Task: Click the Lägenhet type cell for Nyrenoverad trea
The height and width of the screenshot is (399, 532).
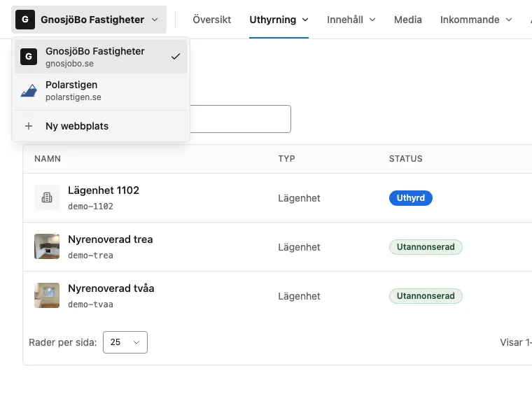Action: pos(299,247)
